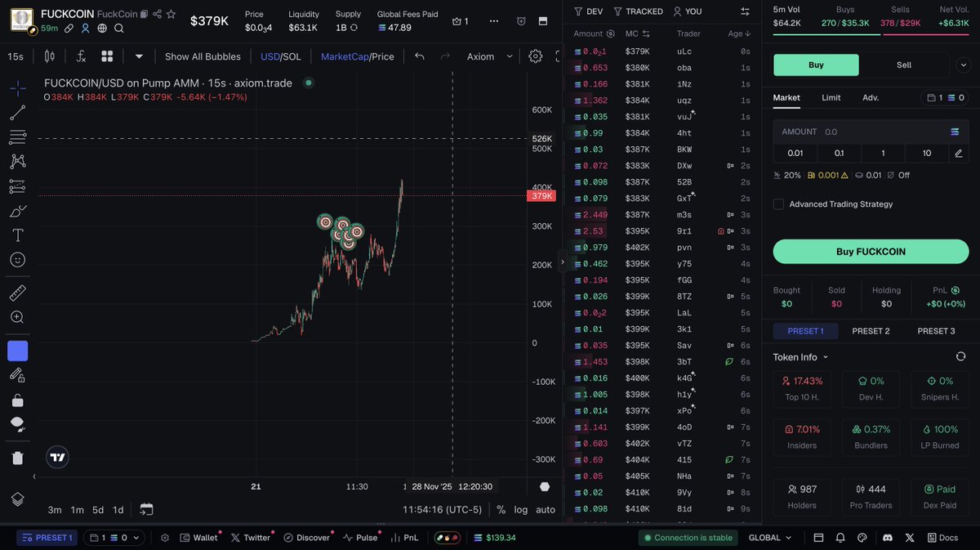Undo the last chart action

420,56
